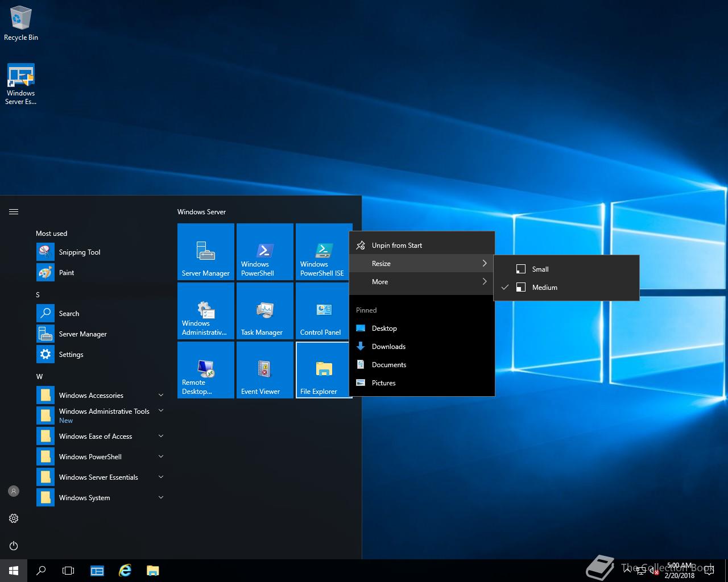Viewport: 728px width, 582px height.
Task: Select Medium tile size
Action: coord(566,288)
